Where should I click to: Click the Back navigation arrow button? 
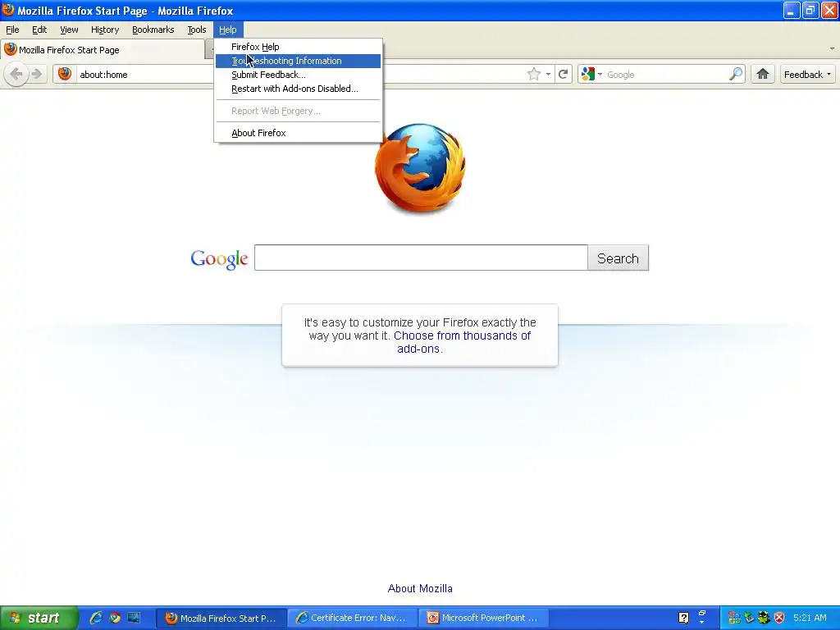coord(16,74)
